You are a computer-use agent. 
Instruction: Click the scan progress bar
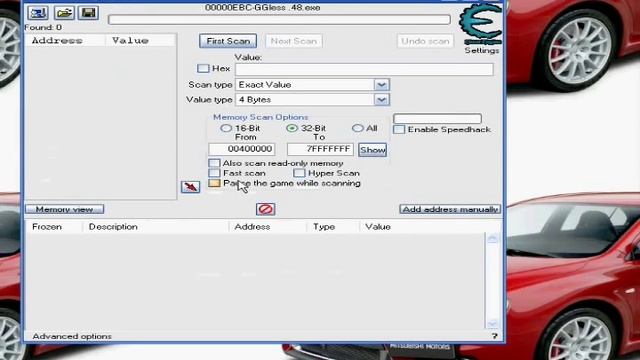pos(279,19)
